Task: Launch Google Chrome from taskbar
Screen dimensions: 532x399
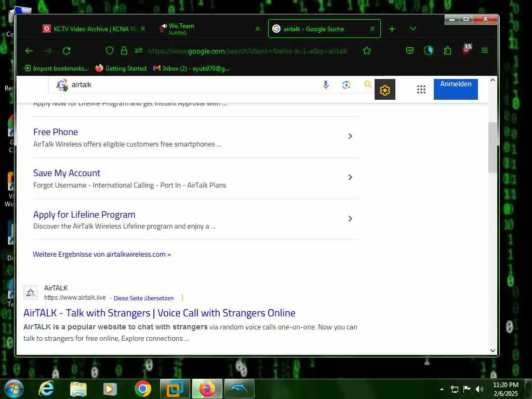Action: (x=143, y=389)
